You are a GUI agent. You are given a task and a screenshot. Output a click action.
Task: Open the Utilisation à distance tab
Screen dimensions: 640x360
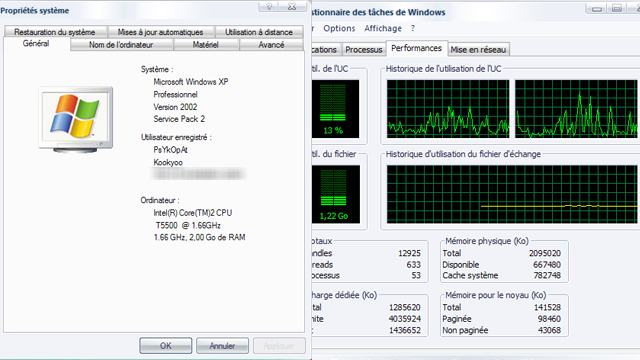259,32
